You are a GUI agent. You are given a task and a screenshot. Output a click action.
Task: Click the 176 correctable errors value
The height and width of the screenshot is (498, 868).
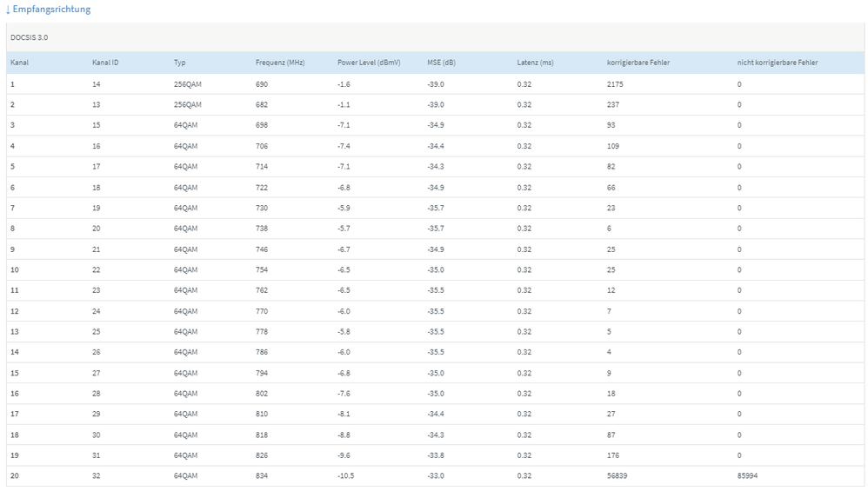click(612, 455)
